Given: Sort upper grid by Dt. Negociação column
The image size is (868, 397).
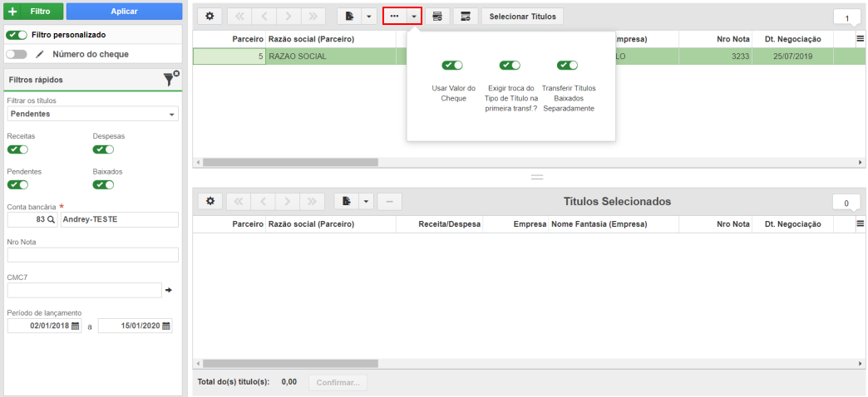Looking at the screenshot, I should click(792, 39).
